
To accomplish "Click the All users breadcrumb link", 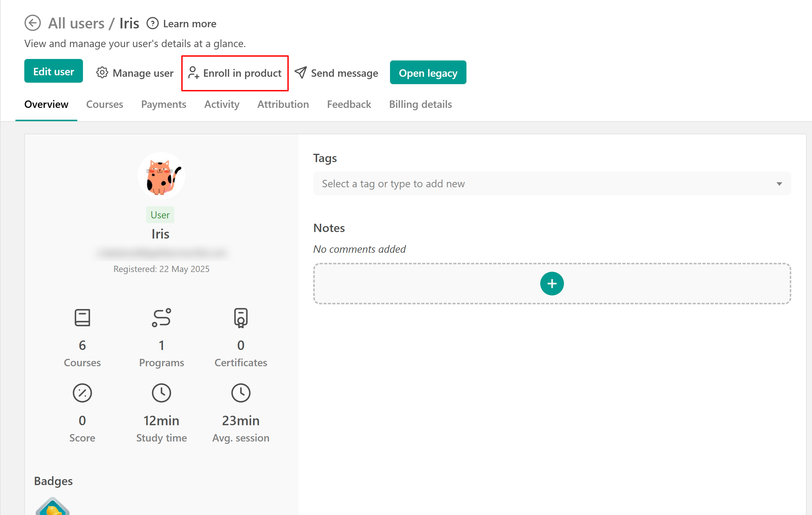I will click(76, 24).
